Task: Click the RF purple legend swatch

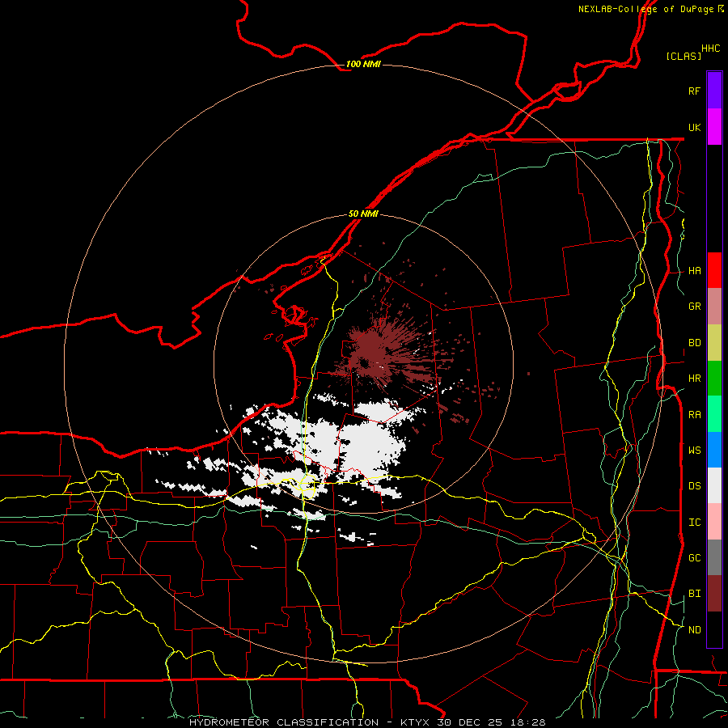Action: (714, 91)
